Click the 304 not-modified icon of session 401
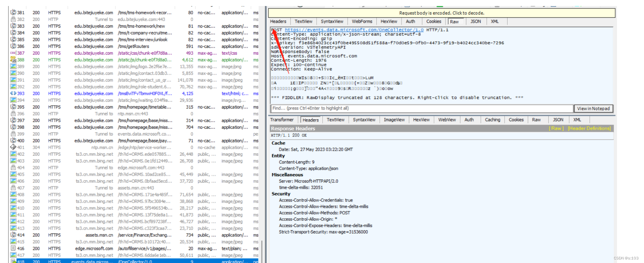 click(13, 147)
